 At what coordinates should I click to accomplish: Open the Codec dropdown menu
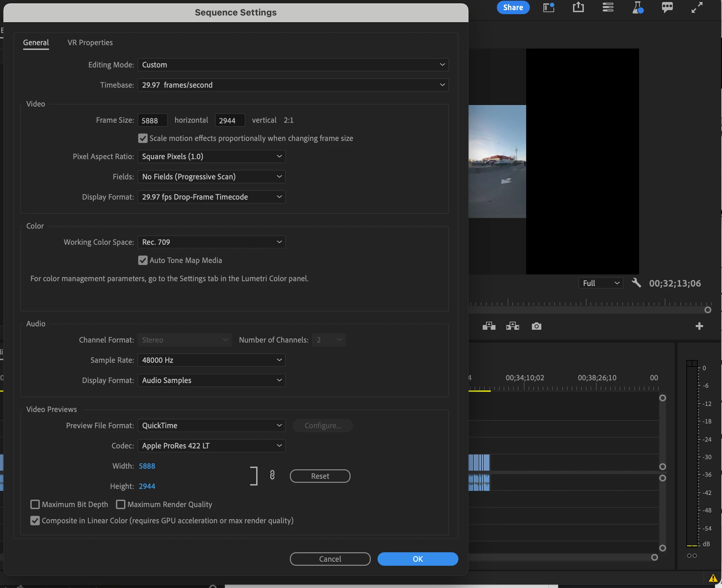click(x=211, y=446)
